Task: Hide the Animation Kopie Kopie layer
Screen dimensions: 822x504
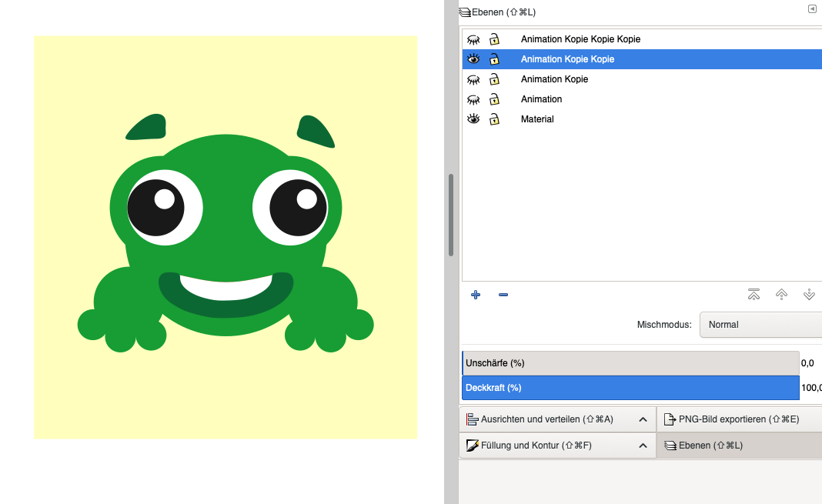Action: click(473, 59)
